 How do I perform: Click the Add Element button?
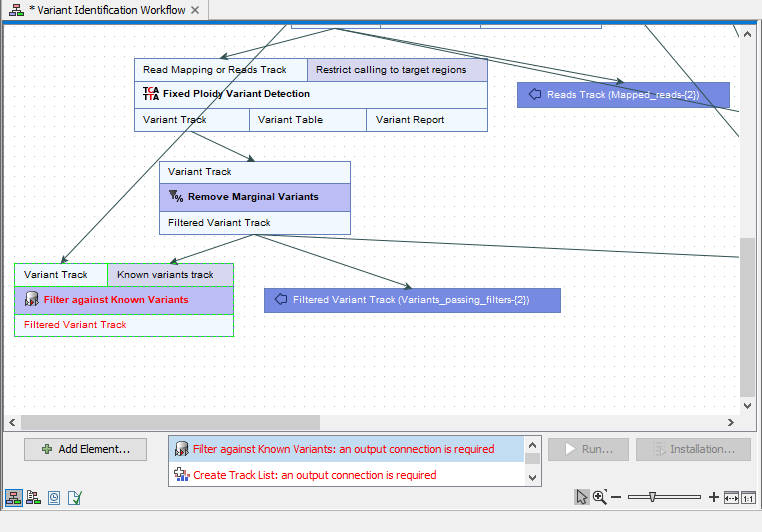point(85,449)
